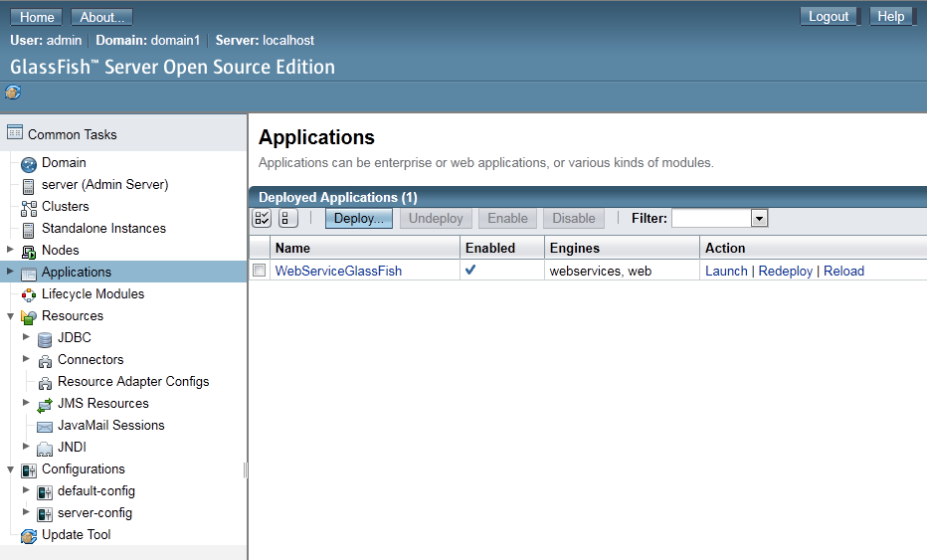Open the WebServiceGlassFish application link
This screenshot has height=560, width=927.
tap(338, 271)
